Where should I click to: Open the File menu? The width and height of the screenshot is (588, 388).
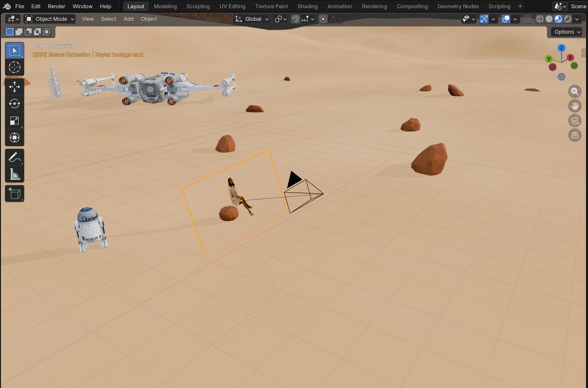[20, 6]
